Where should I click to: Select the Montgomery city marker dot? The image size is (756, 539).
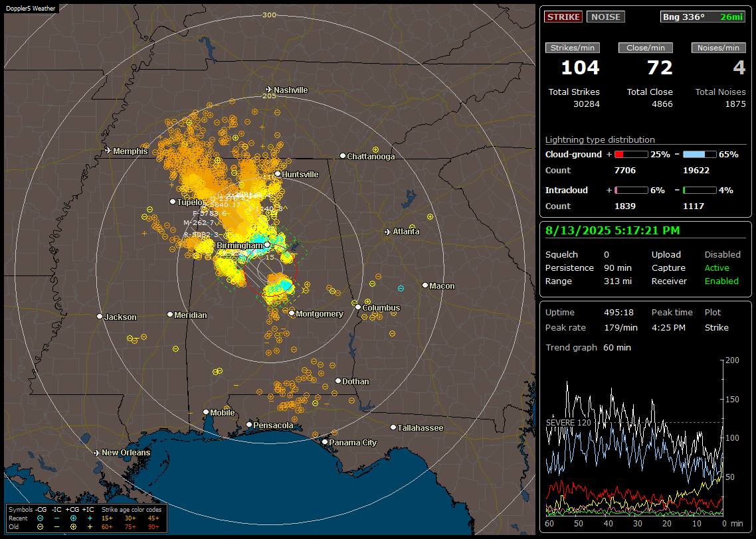(292, 313)
